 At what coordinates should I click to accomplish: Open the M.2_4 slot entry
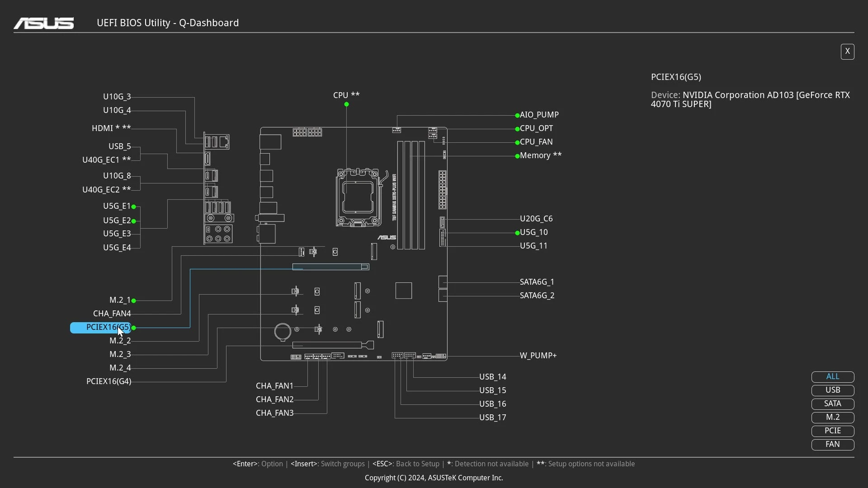coord(120,368)
